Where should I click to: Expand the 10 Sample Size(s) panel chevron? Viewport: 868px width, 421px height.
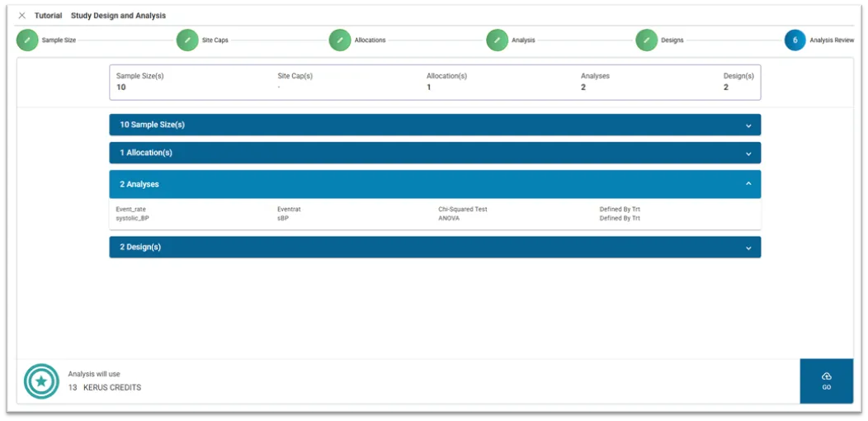(x=748, y=125)
